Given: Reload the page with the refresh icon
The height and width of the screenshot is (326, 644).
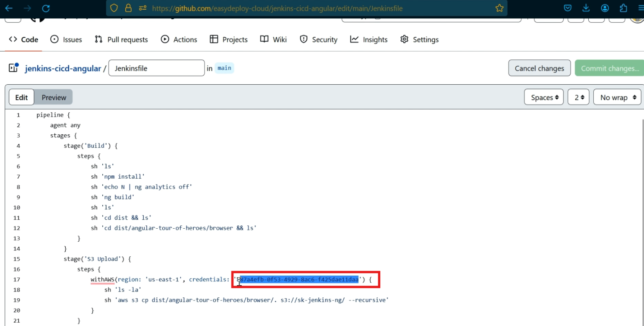Looking at the screenshot, I should click(46, 8).
